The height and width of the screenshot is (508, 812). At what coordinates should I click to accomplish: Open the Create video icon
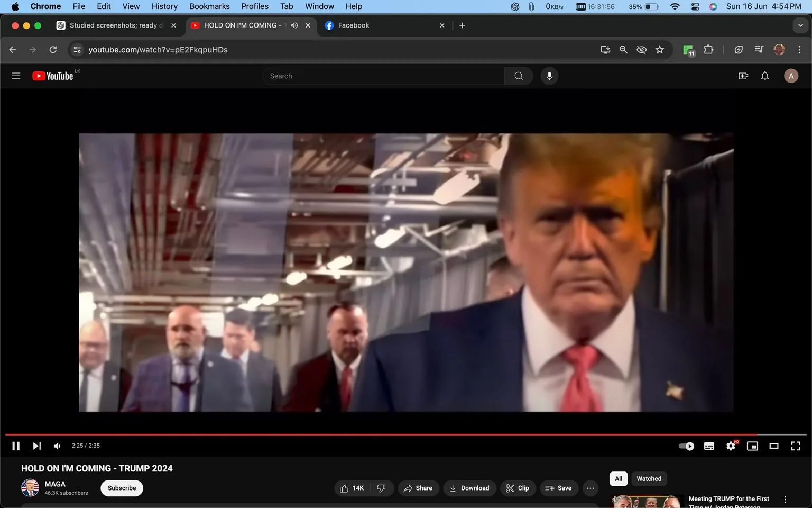tap(743, 76)
